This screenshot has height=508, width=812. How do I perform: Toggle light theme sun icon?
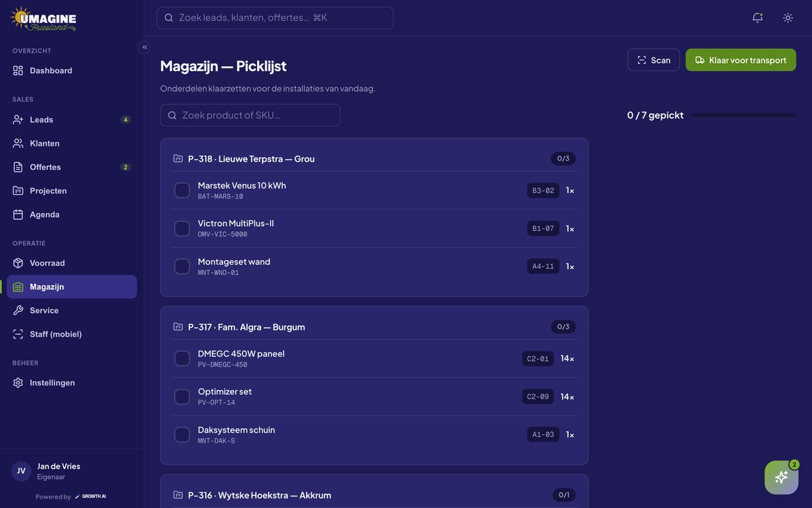(788, 18)
